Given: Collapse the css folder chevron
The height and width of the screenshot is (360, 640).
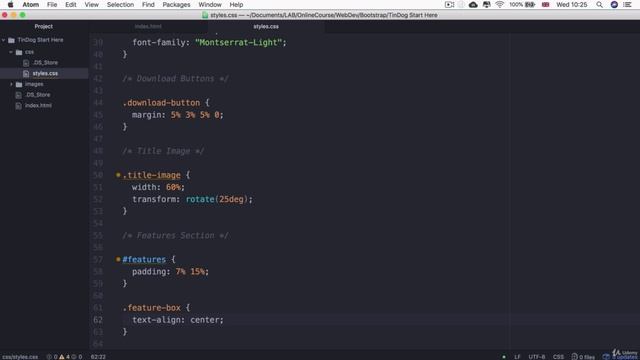Looking at the screenshot, I should 11,52.
